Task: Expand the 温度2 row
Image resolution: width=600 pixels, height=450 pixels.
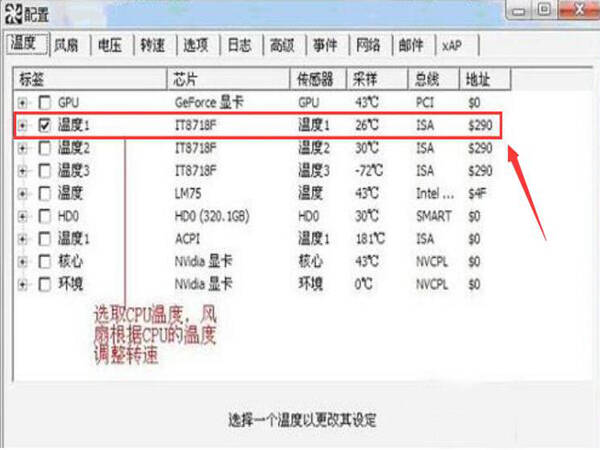Action: (x=23, y=148)
